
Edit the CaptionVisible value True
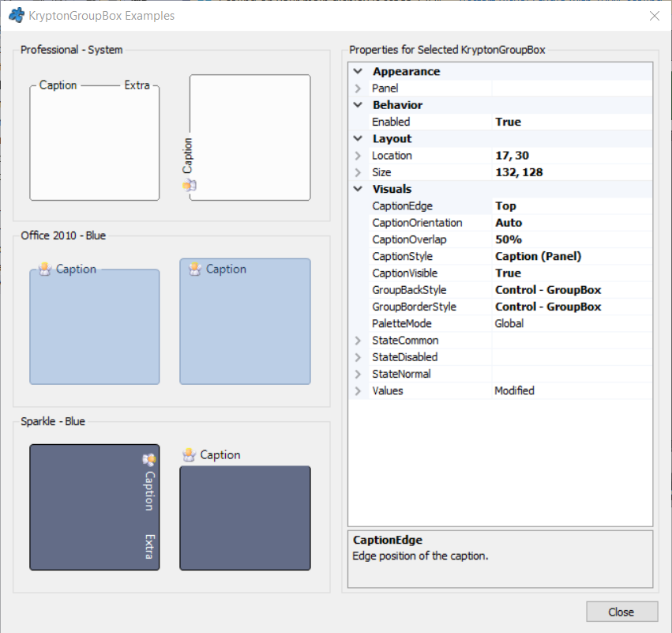tap(573, 273)
